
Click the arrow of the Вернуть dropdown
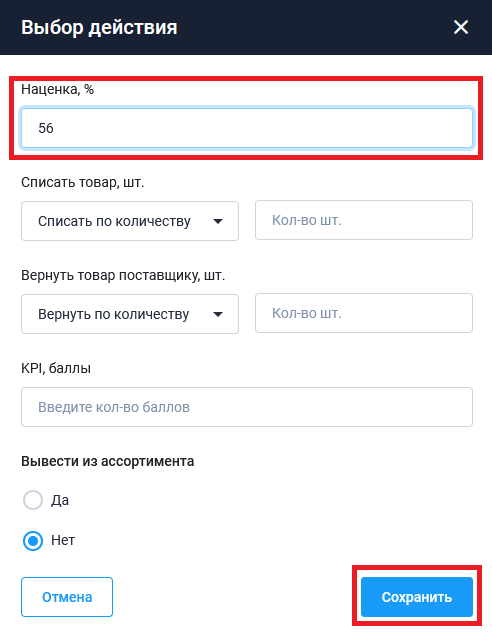(218, 314)
